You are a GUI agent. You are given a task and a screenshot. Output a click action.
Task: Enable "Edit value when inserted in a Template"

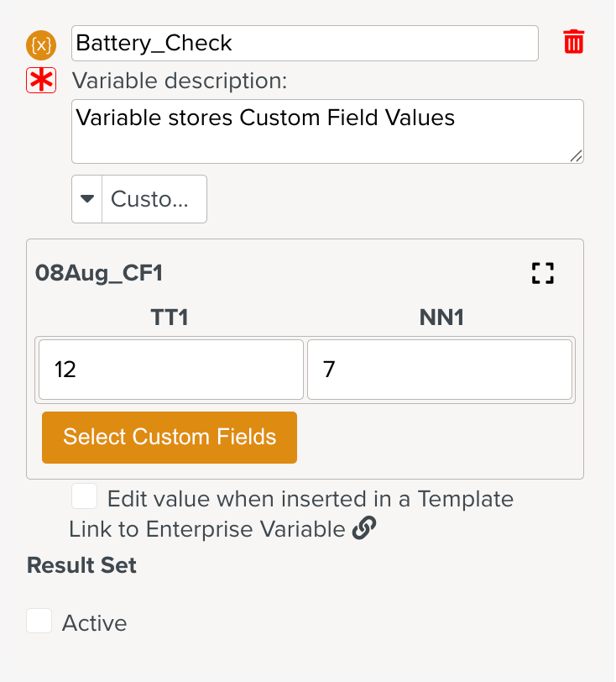pyautogui.click(x=84, y=496)
